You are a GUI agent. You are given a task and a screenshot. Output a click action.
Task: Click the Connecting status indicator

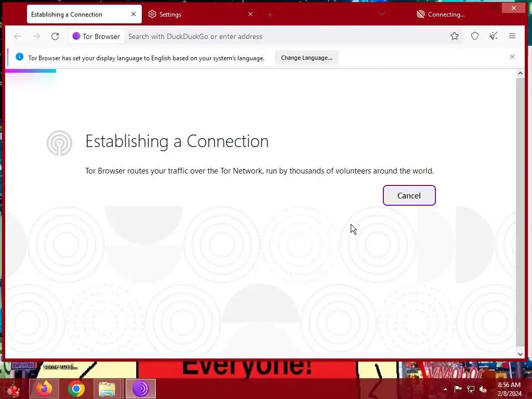click(441, 14)
